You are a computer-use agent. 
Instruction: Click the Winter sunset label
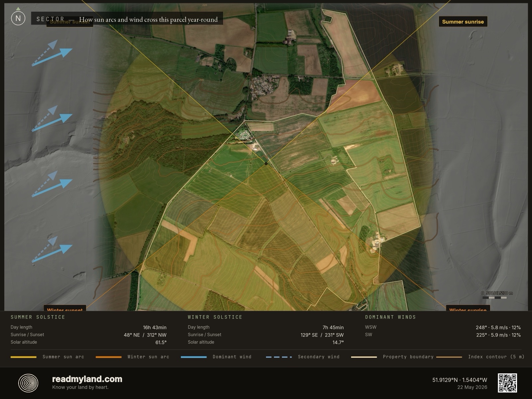(65, 308)
